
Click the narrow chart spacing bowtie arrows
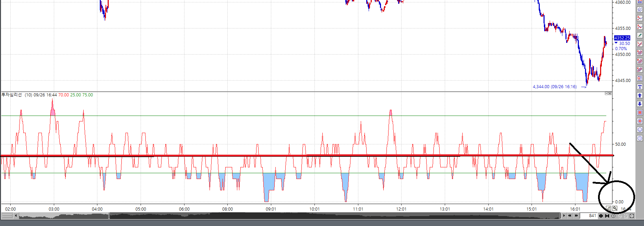(x=607, y=216)
